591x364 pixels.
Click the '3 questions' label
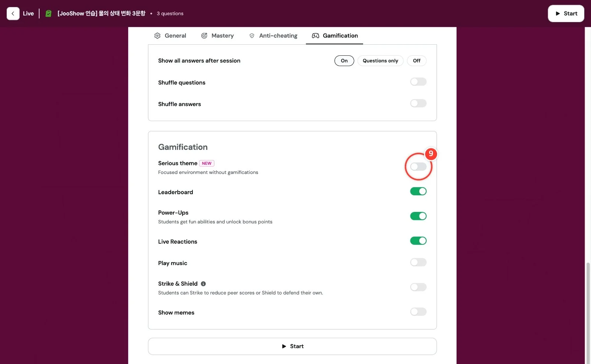click(170, 14)
